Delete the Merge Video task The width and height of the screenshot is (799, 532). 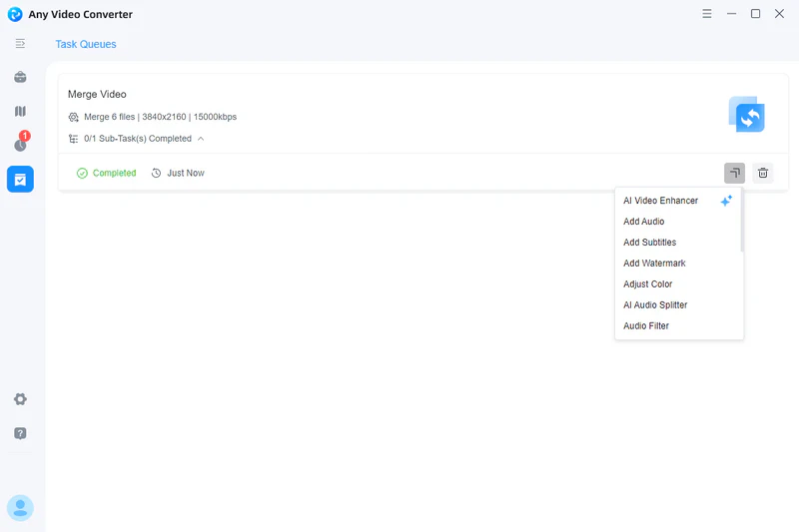763,173
